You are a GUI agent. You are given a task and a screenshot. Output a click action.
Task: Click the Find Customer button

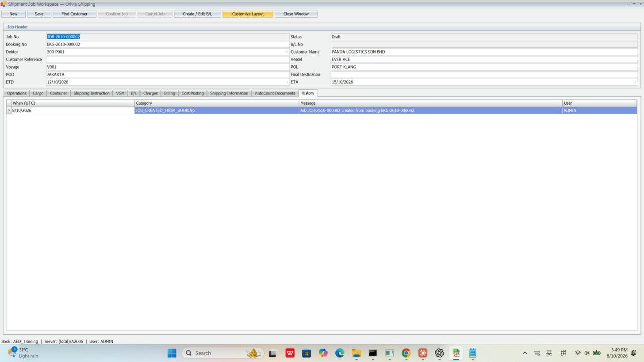[x=74, y=14]
